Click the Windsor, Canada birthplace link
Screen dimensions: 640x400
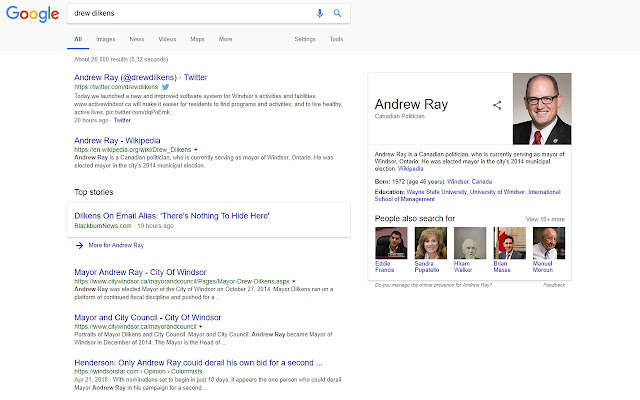469,182
